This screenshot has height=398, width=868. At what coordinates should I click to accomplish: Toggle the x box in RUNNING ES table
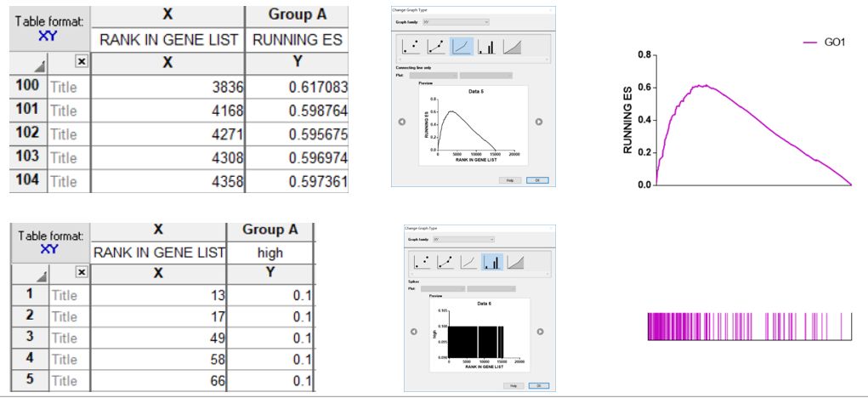[x=82, y=61]
